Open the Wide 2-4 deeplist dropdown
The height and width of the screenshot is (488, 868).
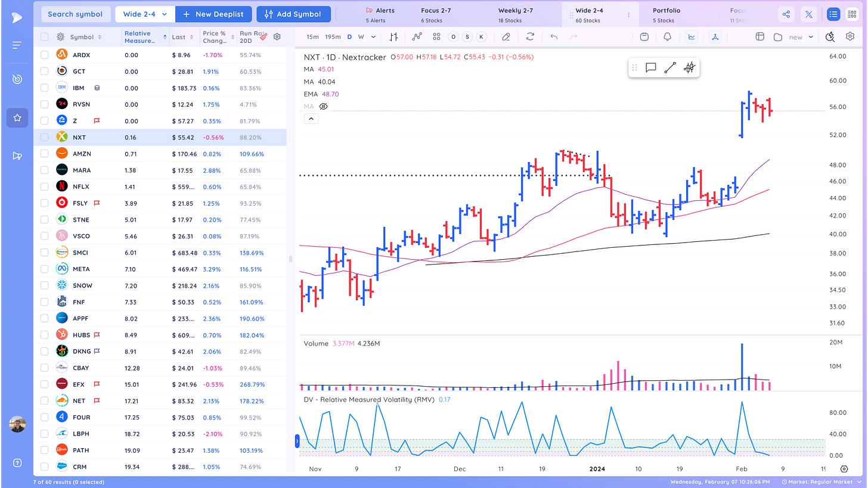pyautogui.click(x=145, y=14)
